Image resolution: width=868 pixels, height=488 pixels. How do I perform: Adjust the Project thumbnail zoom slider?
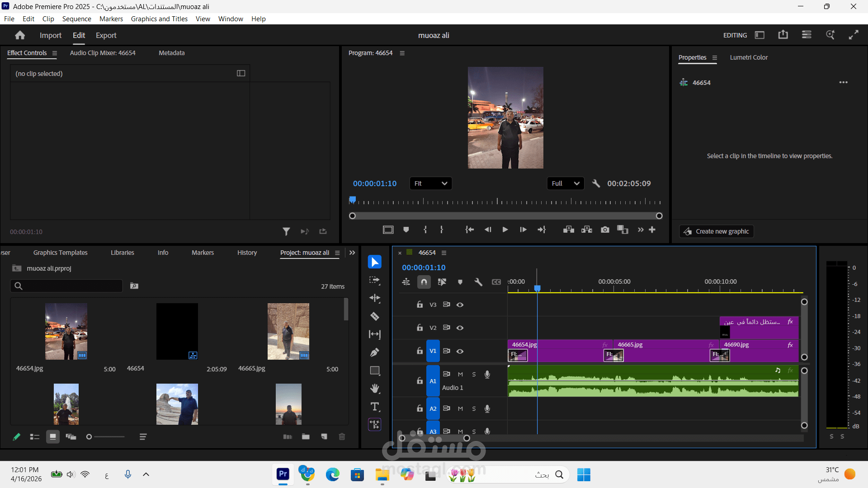pyautogui.click(x=105, y=437)
